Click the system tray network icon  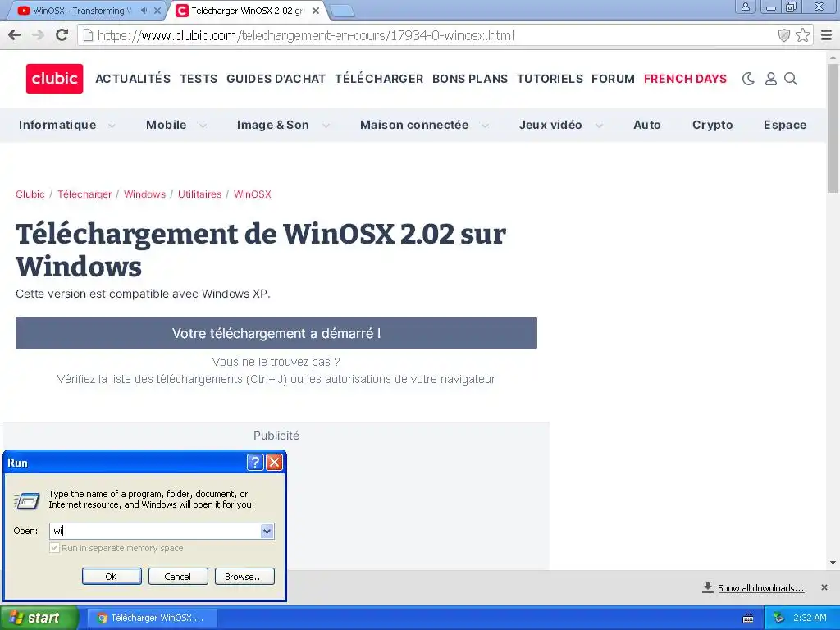coord(779,618)
